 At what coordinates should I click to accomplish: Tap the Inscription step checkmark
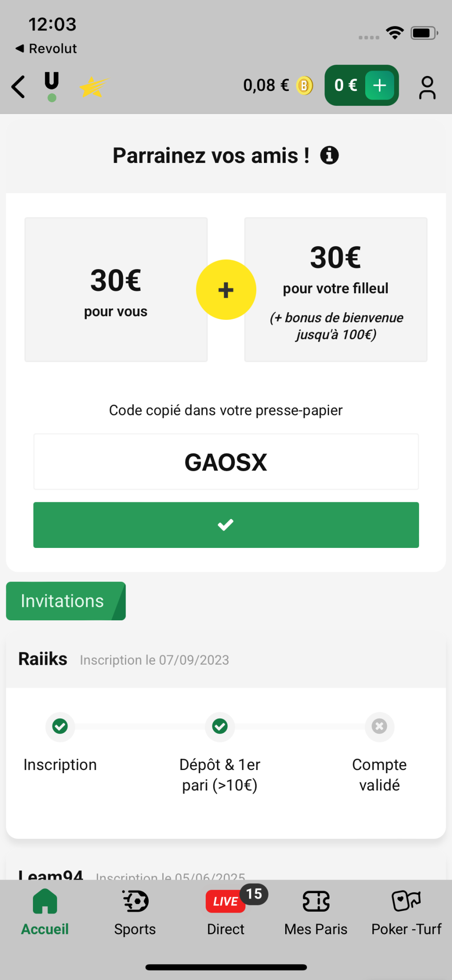coord(60,726)
